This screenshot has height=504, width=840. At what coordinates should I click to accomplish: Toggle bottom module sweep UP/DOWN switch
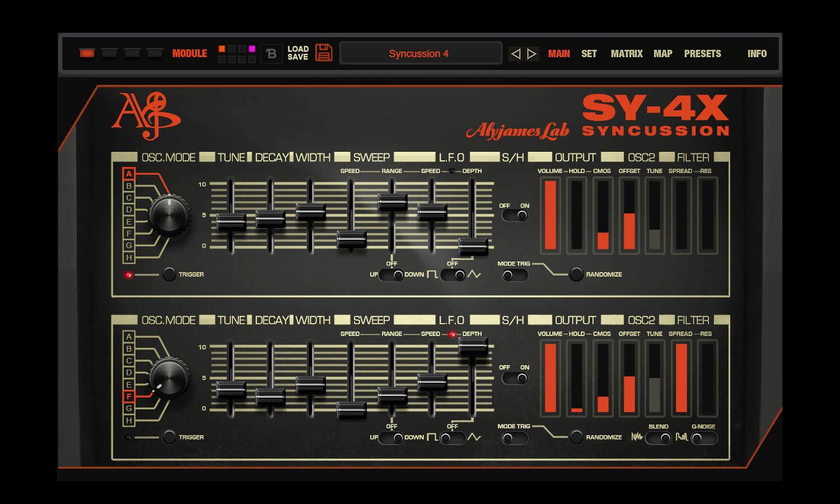click(391, 438)
